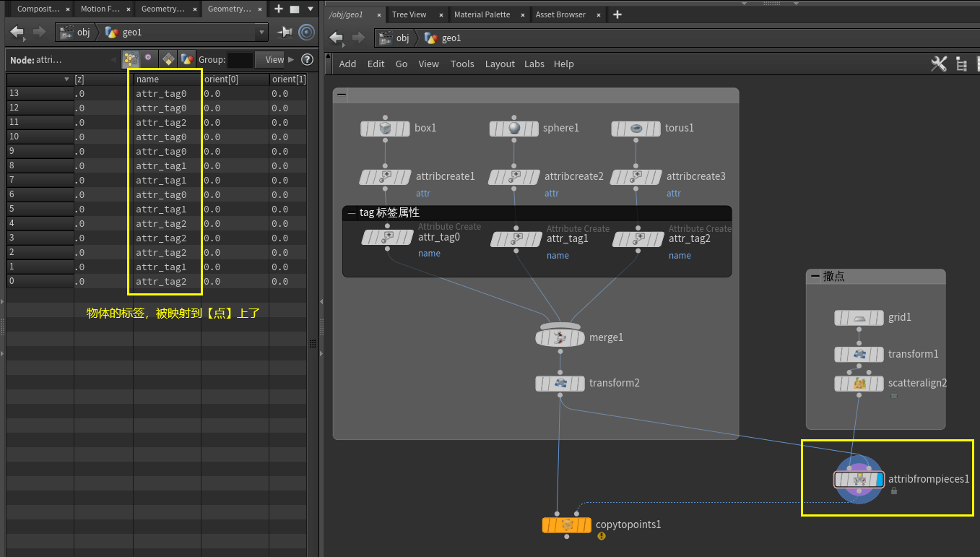Open network editor wrench display options

pos(939,64)
